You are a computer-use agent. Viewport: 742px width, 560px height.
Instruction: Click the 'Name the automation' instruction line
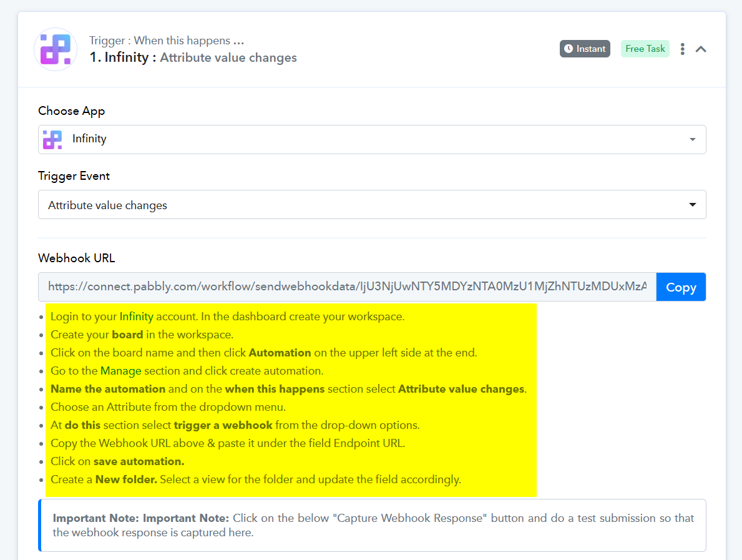tap(289, 389)
